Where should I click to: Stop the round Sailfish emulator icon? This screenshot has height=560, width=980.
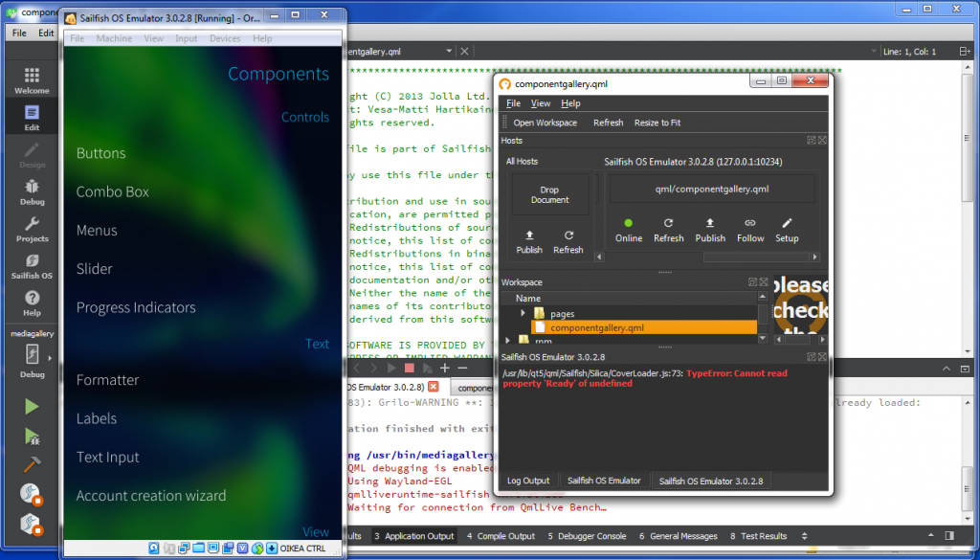[30, 494]
